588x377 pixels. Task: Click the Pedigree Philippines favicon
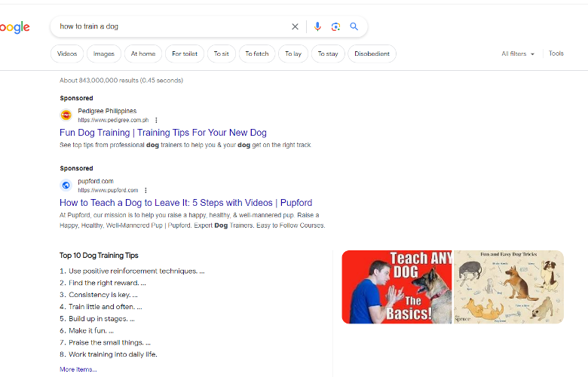click(66, 115)
